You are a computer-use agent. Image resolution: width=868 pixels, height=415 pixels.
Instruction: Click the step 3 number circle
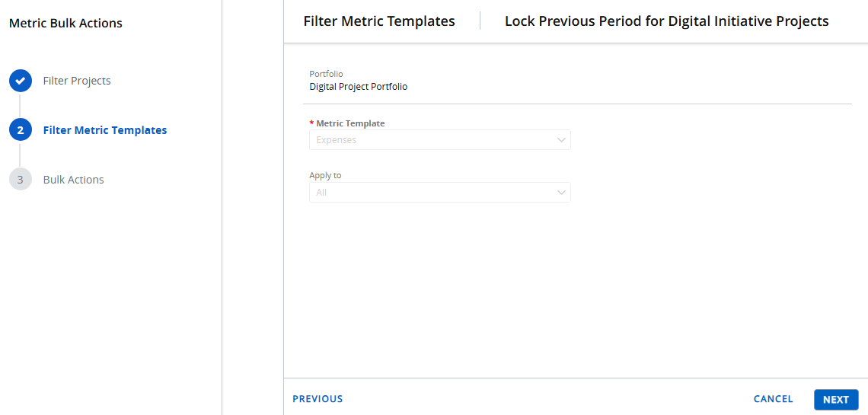coord(20,180)
